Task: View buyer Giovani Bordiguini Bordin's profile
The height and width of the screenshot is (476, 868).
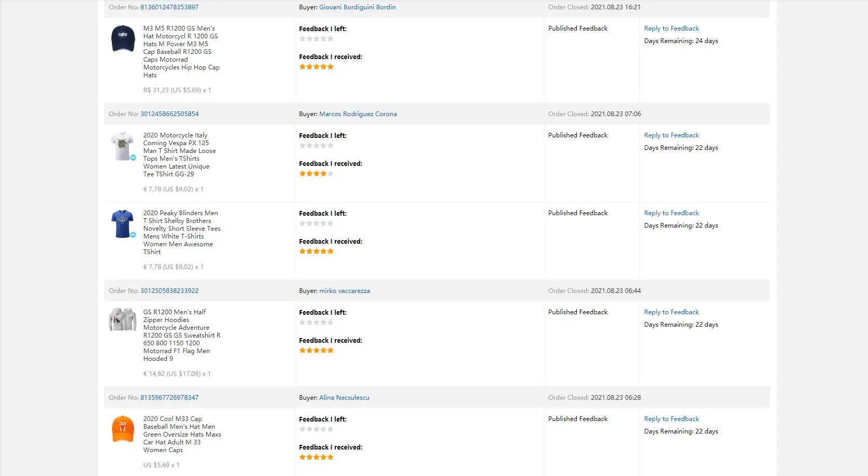Action: (x=357, y=7)
